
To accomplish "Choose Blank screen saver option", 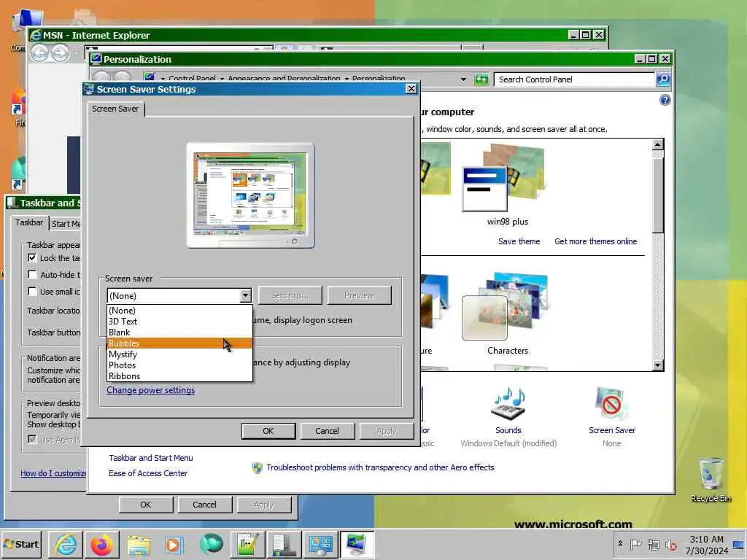I will tap(179, 332).
